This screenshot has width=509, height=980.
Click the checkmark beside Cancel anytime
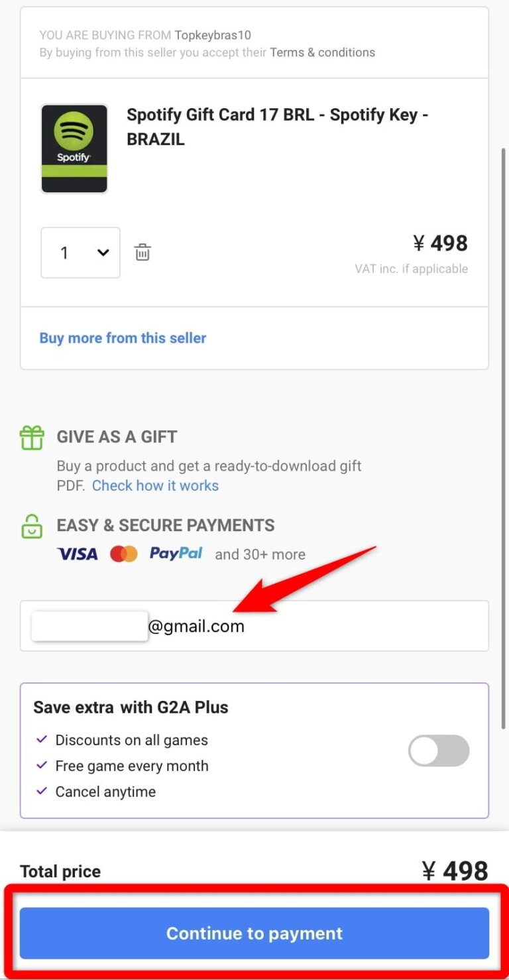pos(42,791)
